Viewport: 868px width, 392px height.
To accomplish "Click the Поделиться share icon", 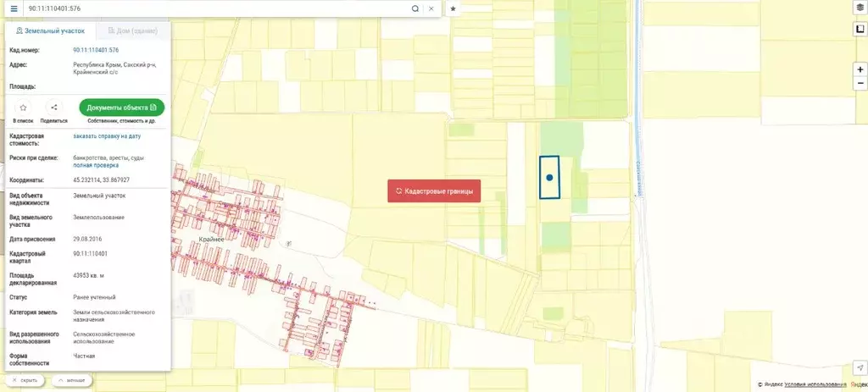I will 53,108.
